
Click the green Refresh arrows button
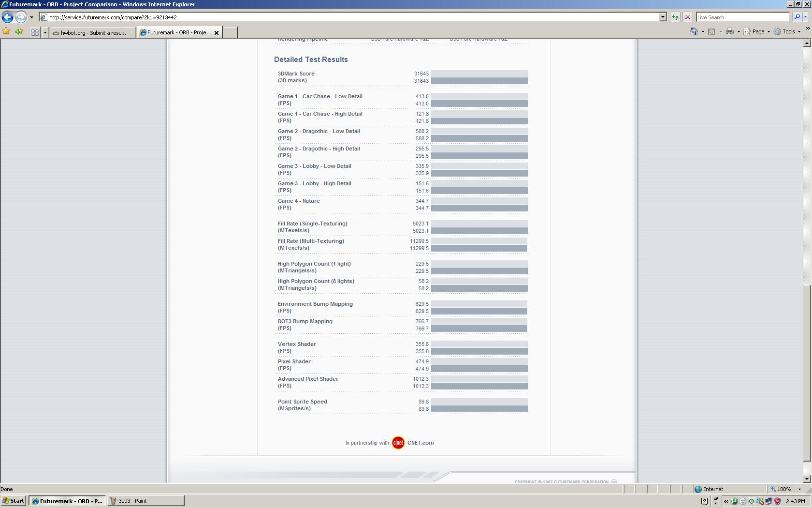click(x=675, y=17)
